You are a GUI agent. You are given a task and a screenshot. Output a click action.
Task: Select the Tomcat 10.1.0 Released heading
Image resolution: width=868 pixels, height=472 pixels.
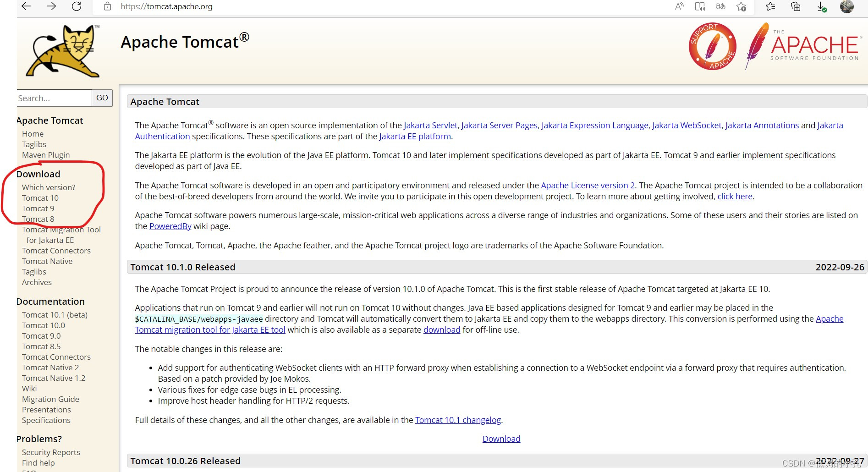click(183, 267)
